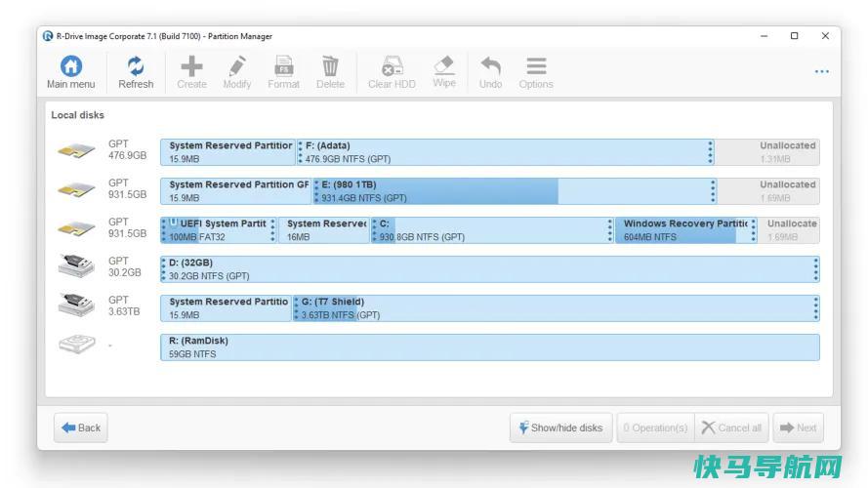The height and width of the screenshot is (488, 868).
Task: Open the Options menu icon
Action: click(536, 66)
